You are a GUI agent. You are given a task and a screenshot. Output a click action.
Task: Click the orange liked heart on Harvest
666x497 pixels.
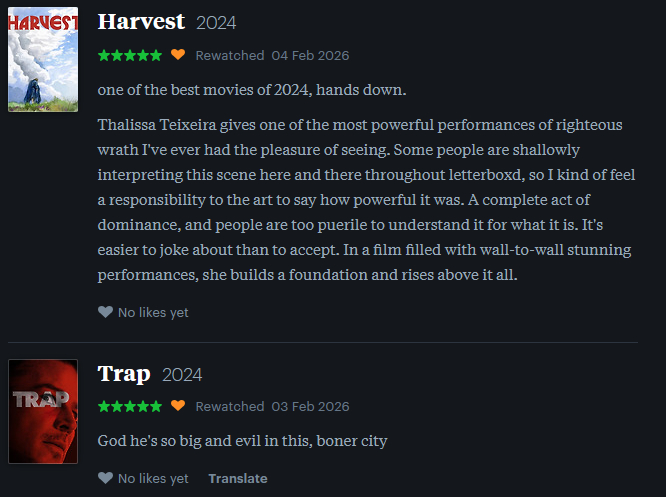click(178, 54)
